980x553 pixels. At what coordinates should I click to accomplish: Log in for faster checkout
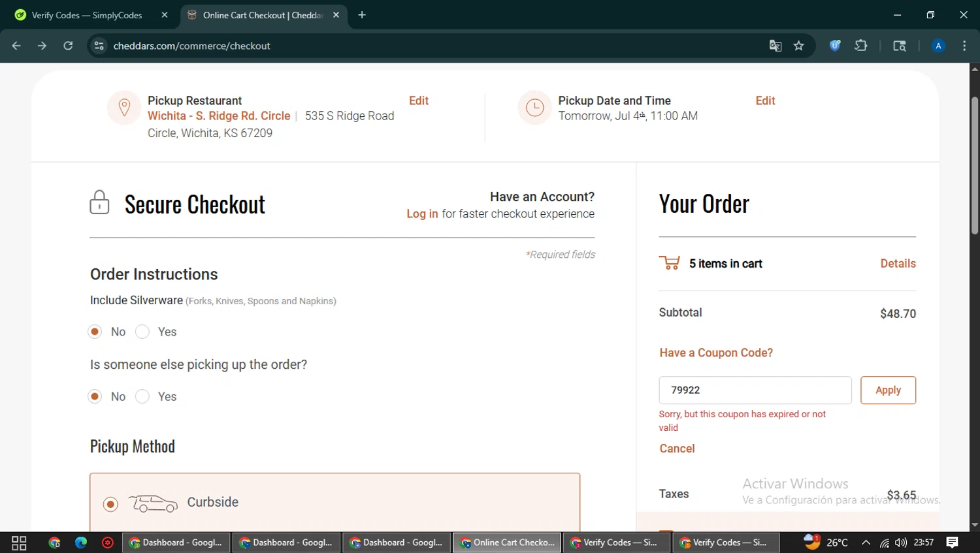coord(422,213)
